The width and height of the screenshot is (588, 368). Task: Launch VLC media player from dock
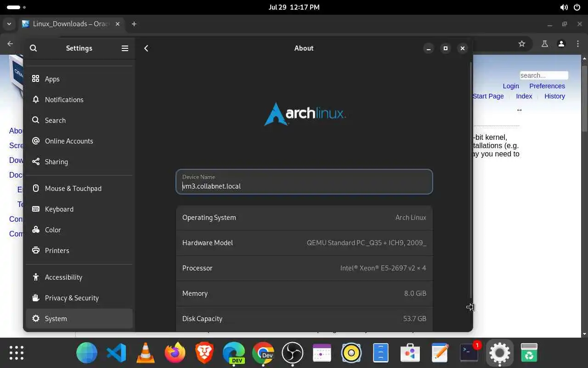click(146, 353)
